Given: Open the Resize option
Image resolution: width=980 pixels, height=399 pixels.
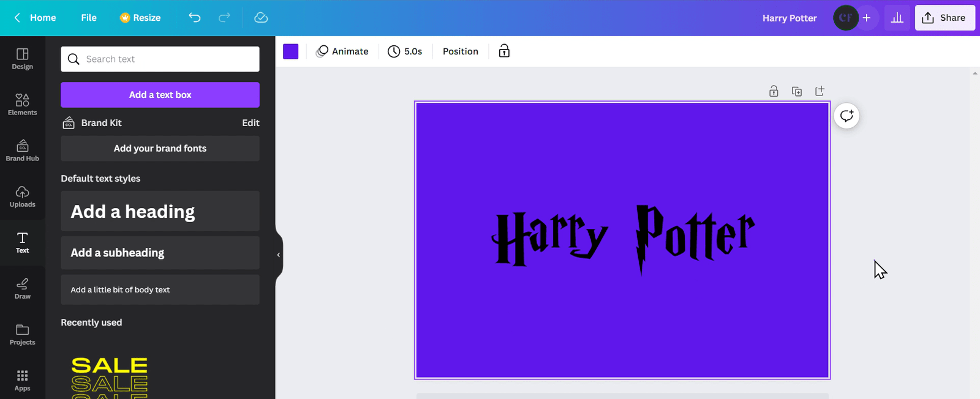Looking at the screenshot, I should 140,18.
